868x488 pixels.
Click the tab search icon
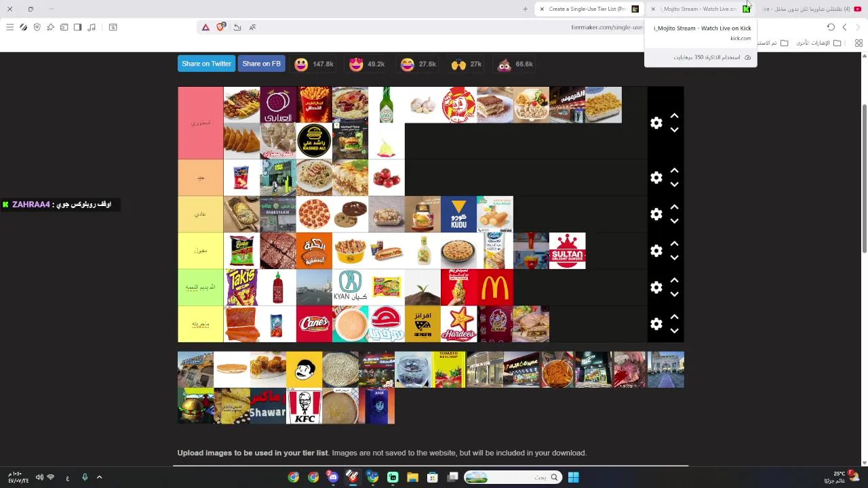point(113,27)
